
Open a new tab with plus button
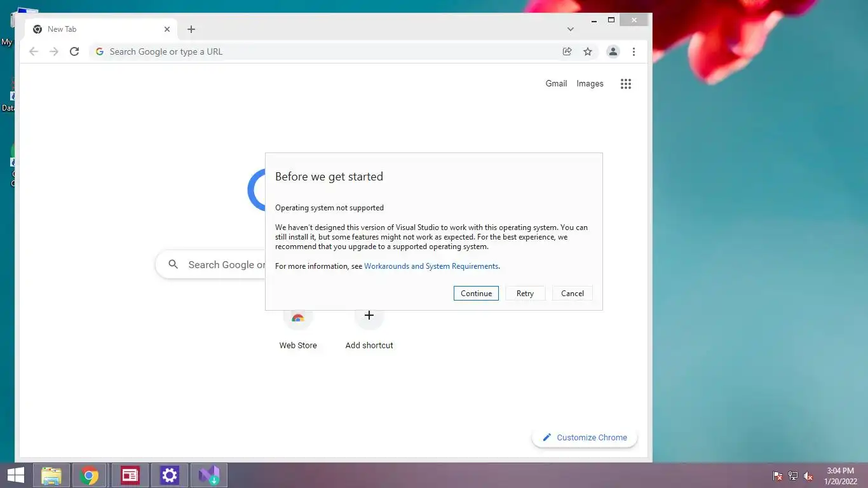coord(191,29)
